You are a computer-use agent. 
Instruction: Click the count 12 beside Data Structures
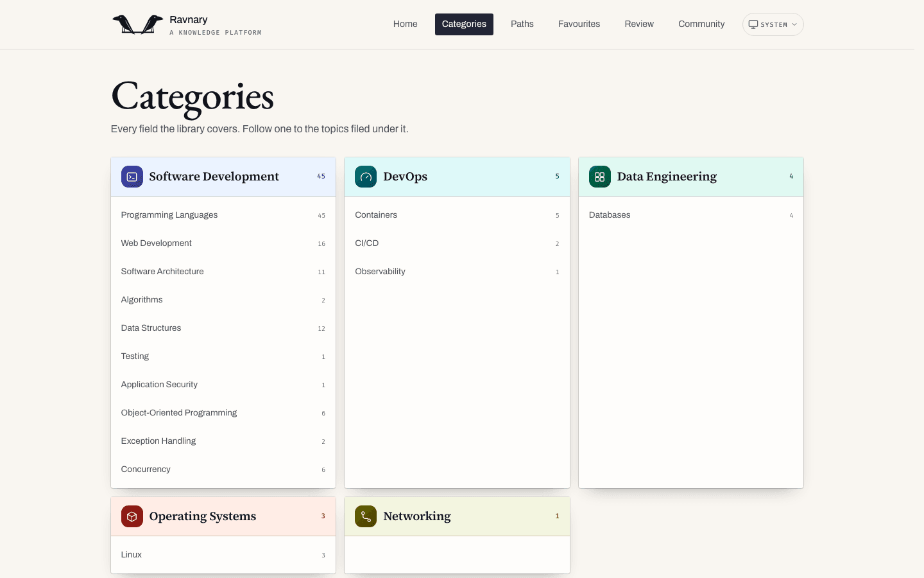tap(321, 329)
